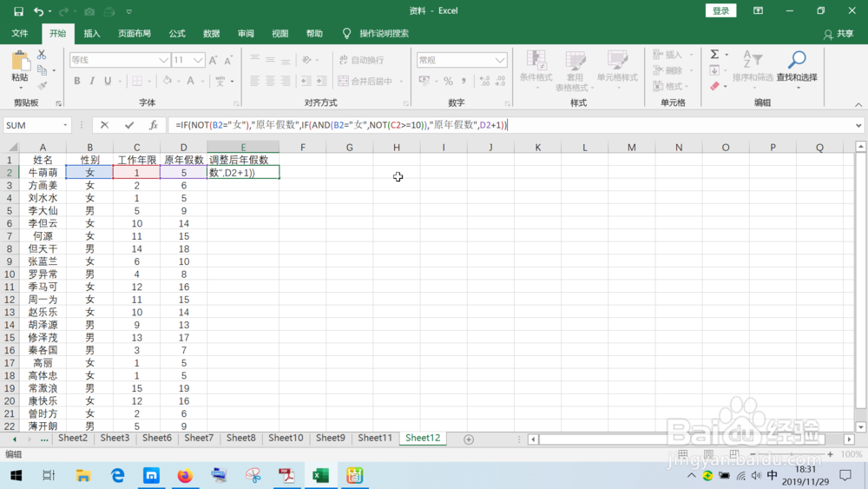Open File Explorer from the taskbar
The image size is (868, 489).
point(83,475)
